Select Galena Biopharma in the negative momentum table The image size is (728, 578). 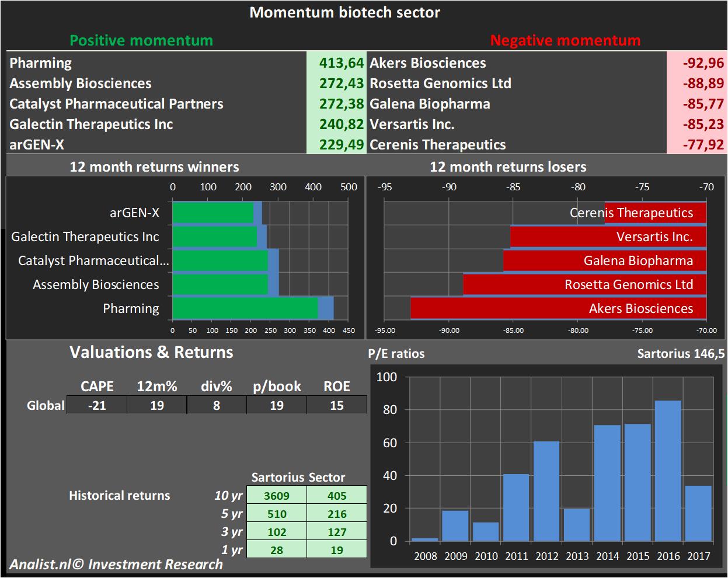pos(430,104)
